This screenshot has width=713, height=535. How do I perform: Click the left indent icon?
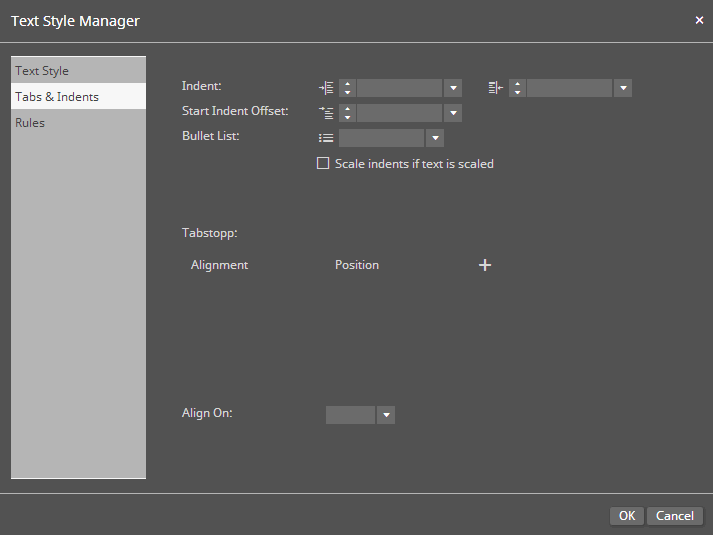[326, 88]
